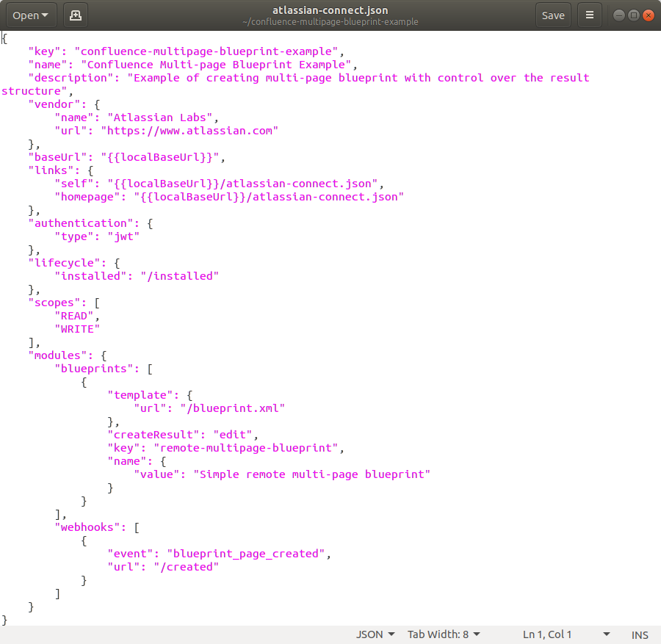Open the Ln 1, Col 1 position dropdown

click(x=566, y=634)
